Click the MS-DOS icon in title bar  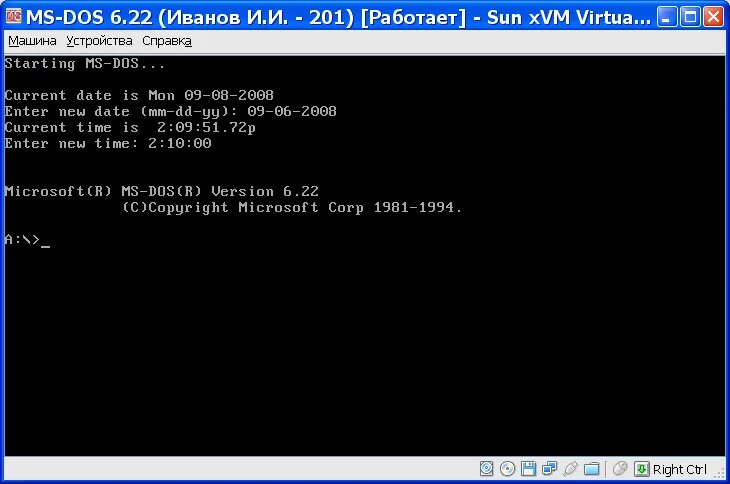click(x=14, y=16)
